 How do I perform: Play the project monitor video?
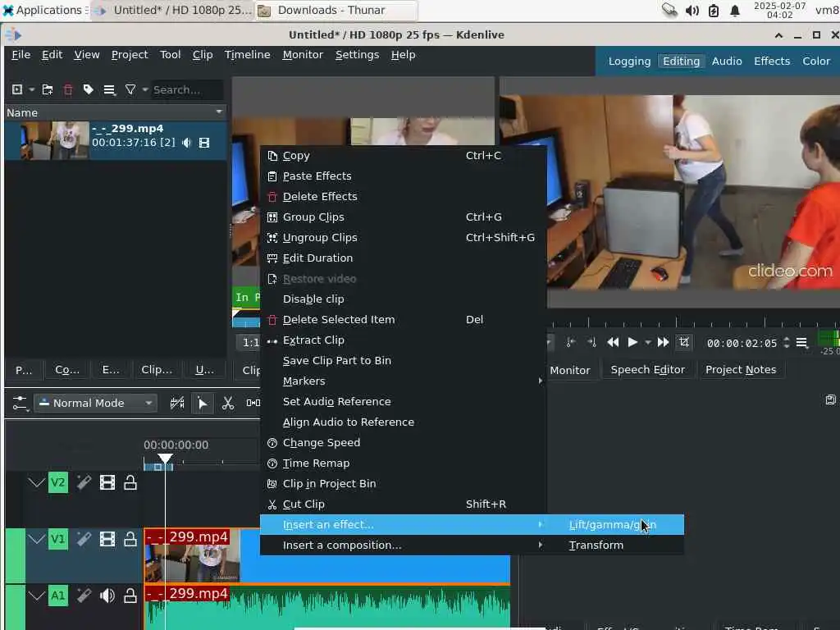click(632, 342)
